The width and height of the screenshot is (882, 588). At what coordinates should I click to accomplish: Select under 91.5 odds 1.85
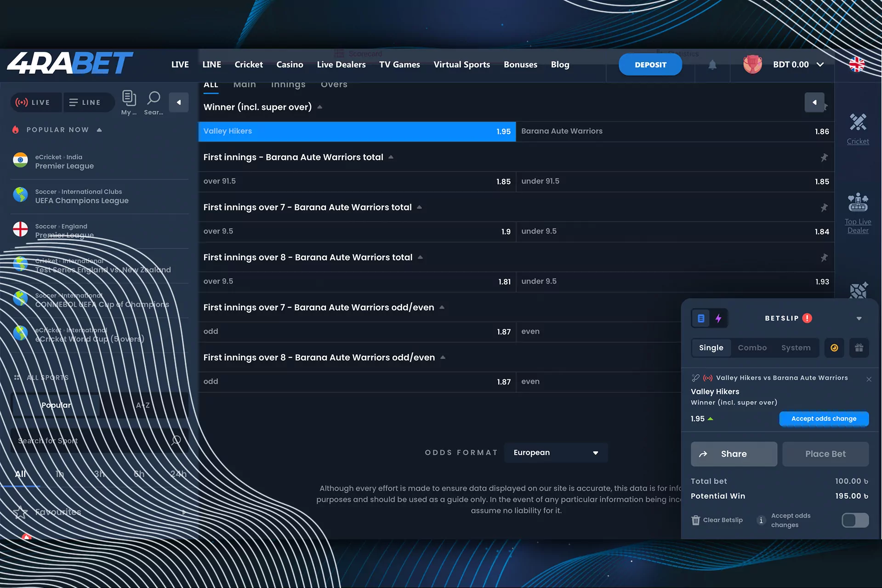pyautogui.click(x=675, y=181)
